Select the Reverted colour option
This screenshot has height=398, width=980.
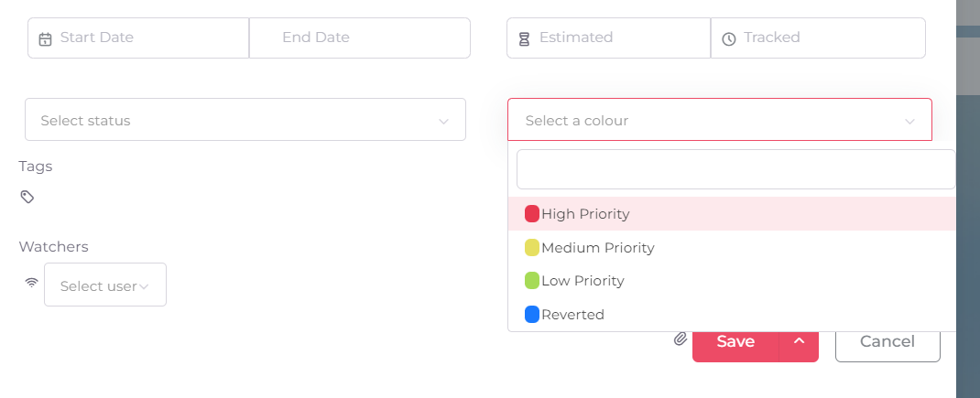click(572, 315)
